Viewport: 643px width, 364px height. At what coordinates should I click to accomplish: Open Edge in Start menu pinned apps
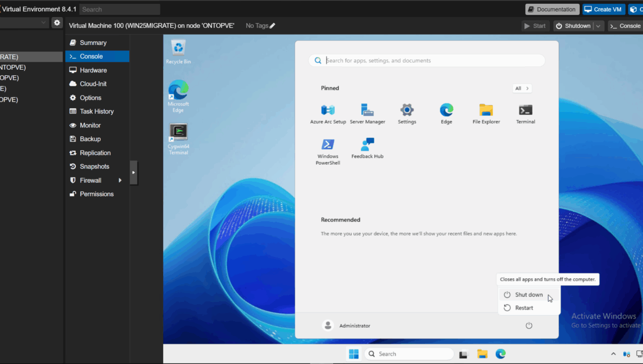(x=446, y=114)
